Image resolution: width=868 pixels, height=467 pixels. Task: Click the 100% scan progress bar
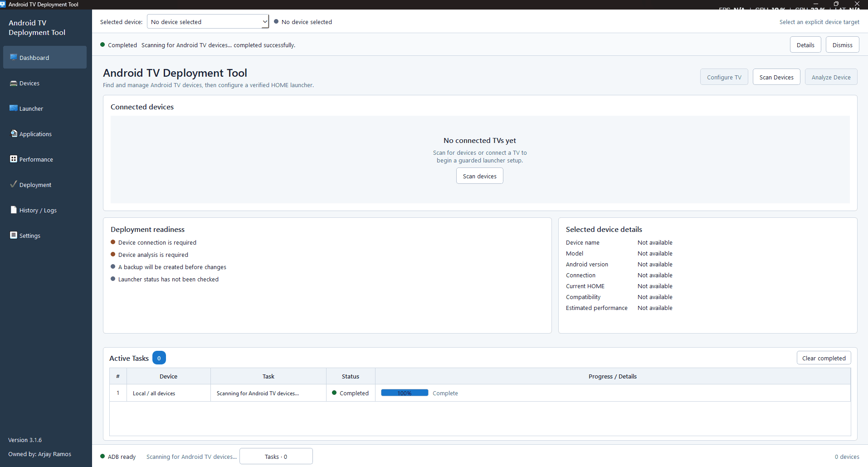[x=405, y=393]
